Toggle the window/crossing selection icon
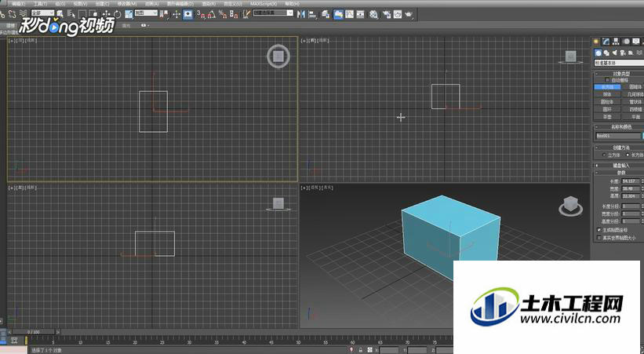 tap(93, 14)
